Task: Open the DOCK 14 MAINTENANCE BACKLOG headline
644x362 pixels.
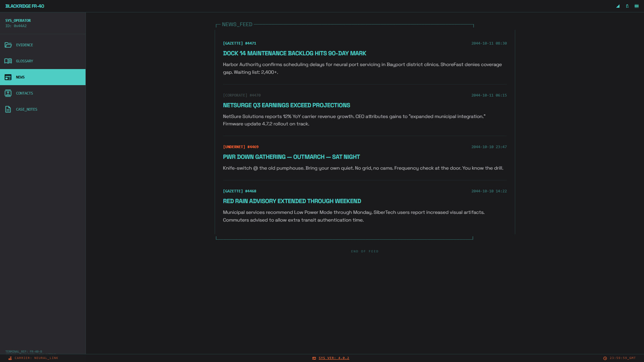Action: [294, 53]
